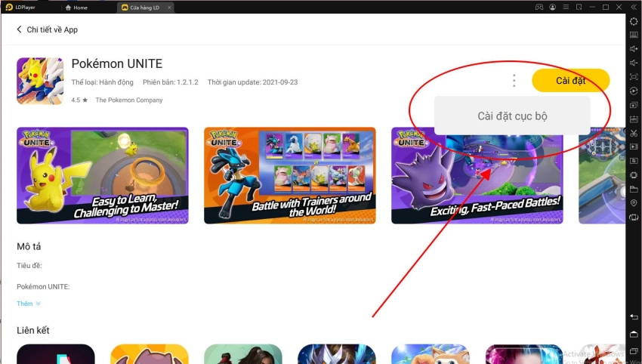Click the Thể loại: Hành động label

103,82
